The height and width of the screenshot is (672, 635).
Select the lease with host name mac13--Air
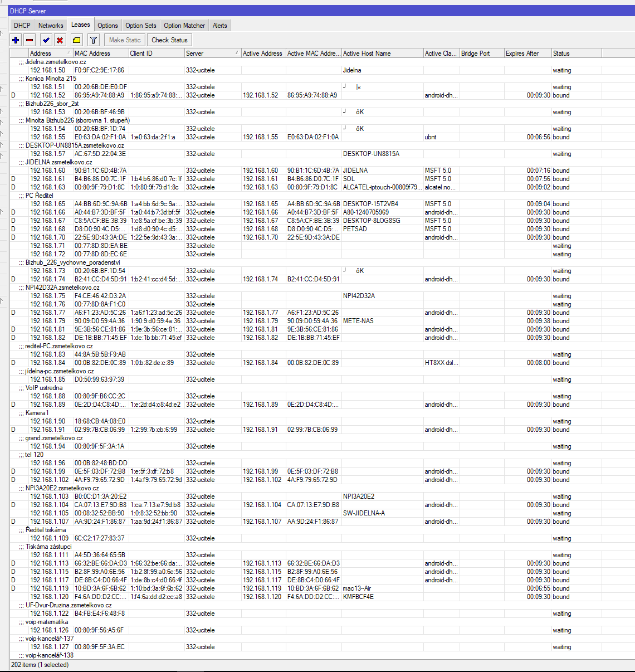pyautogui.click(x=357, y=588)
